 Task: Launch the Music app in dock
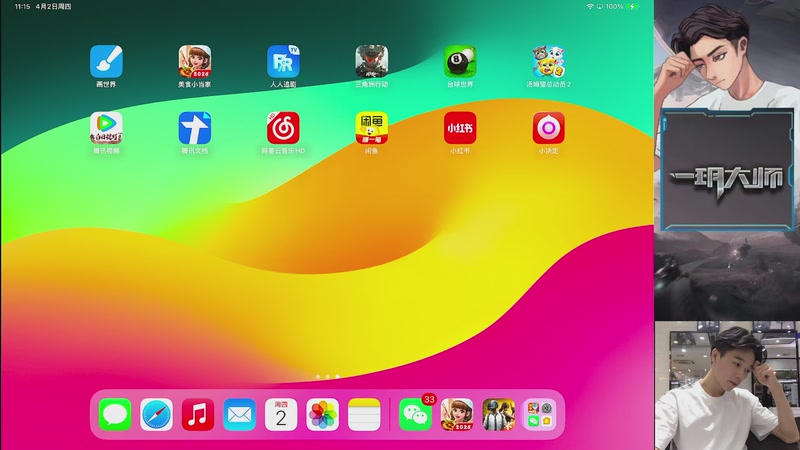198,414
